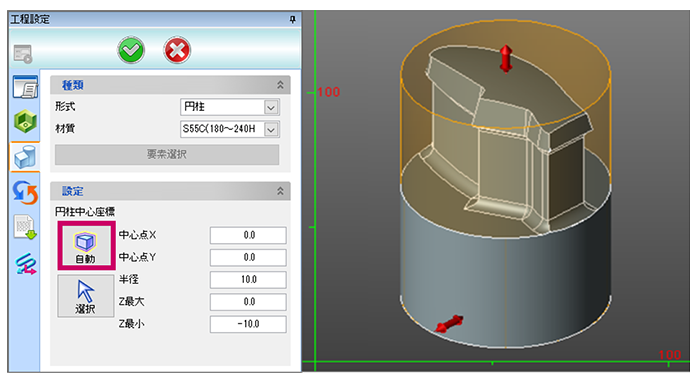This screenshot has width=700, height=381.
Task: Click the Z最小 value field
Action: [248, 324]
